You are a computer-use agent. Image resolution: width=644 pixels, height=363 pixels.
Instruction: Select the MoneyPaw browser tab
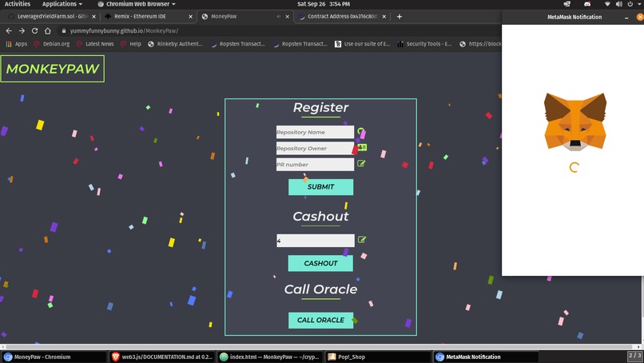tap(244, 17)
